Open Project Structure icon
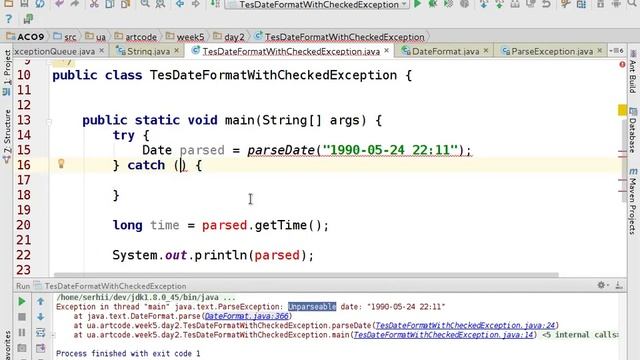The width and height of the screenshot is (640, 360). 581,4
